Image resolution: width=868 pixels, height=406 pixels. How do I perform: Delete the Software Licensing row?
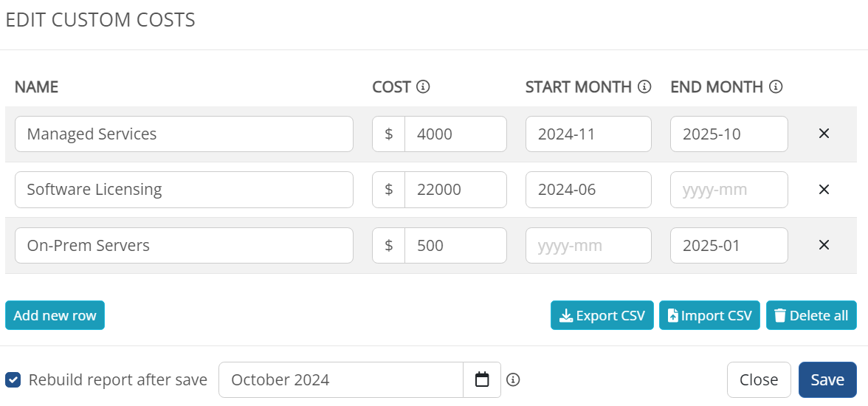824,190
